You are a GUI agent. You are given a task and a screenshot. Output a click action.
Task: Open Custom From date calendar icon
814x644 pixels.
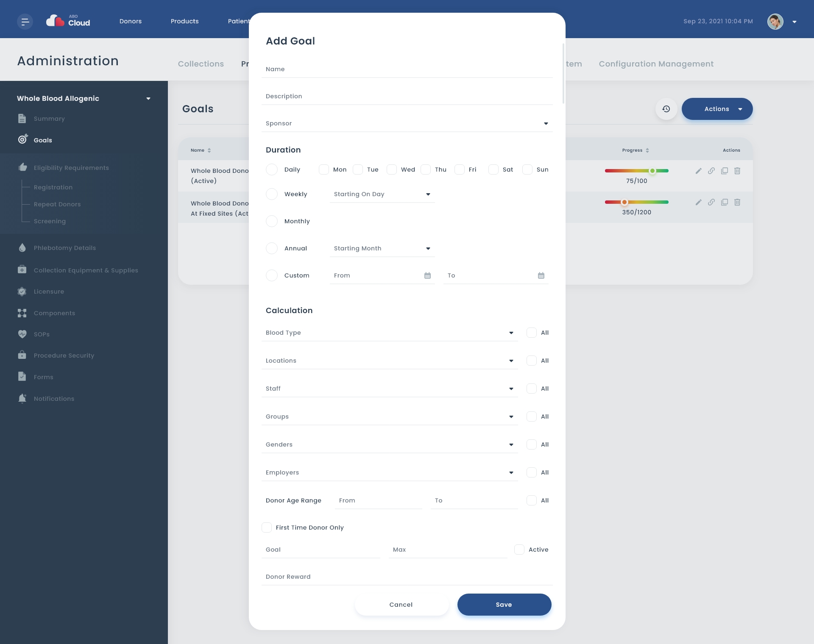click(x=427, y=275)
